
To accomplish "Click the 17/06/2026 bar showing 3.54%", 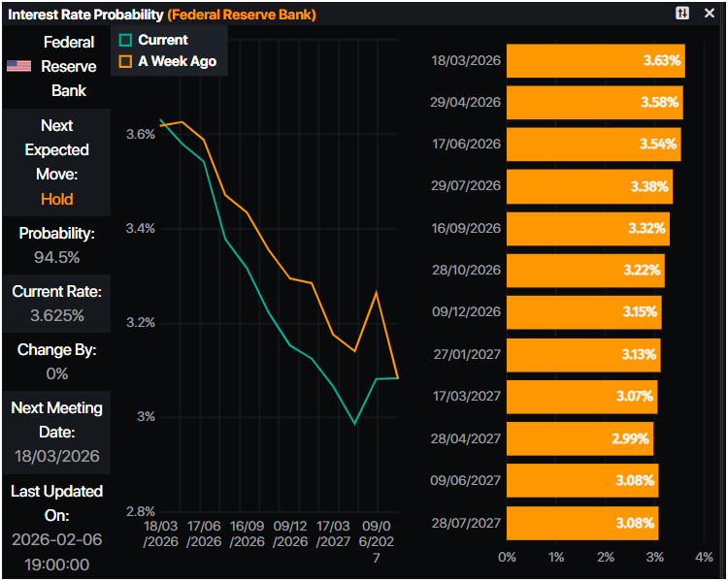I will 593,145.
